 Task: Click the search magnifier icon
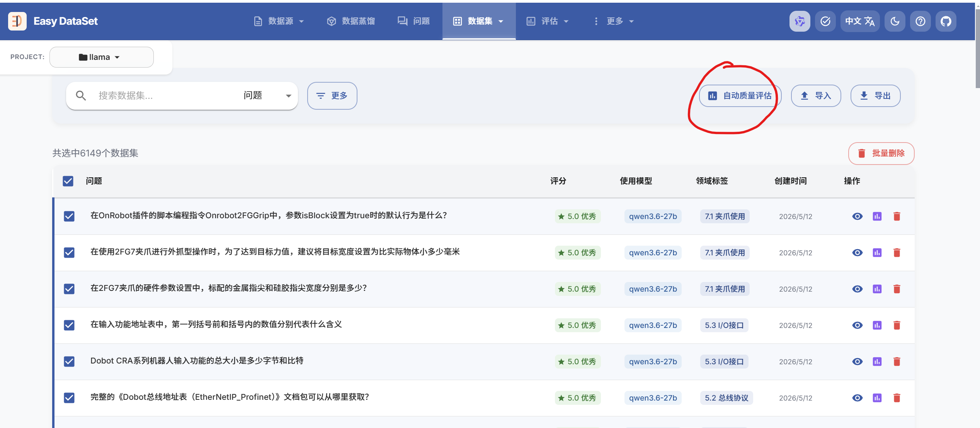click(x=81, y=95)
